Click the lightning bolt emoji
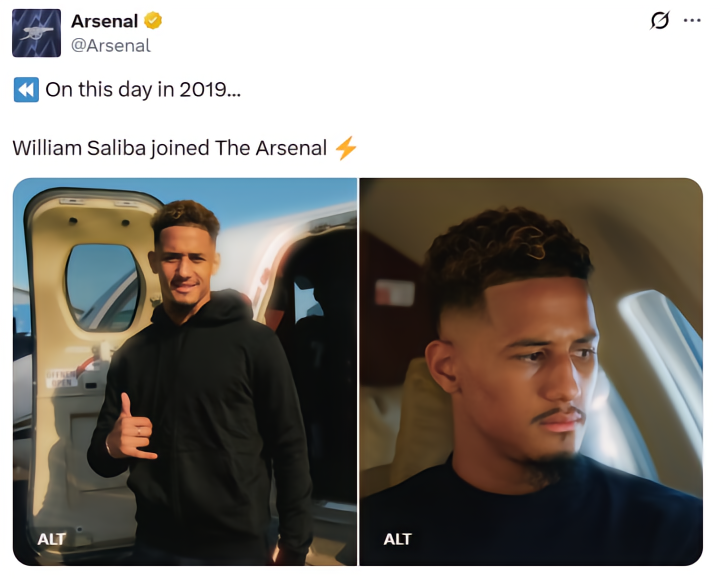Screen dimensions: 720x579 point(346,148)
